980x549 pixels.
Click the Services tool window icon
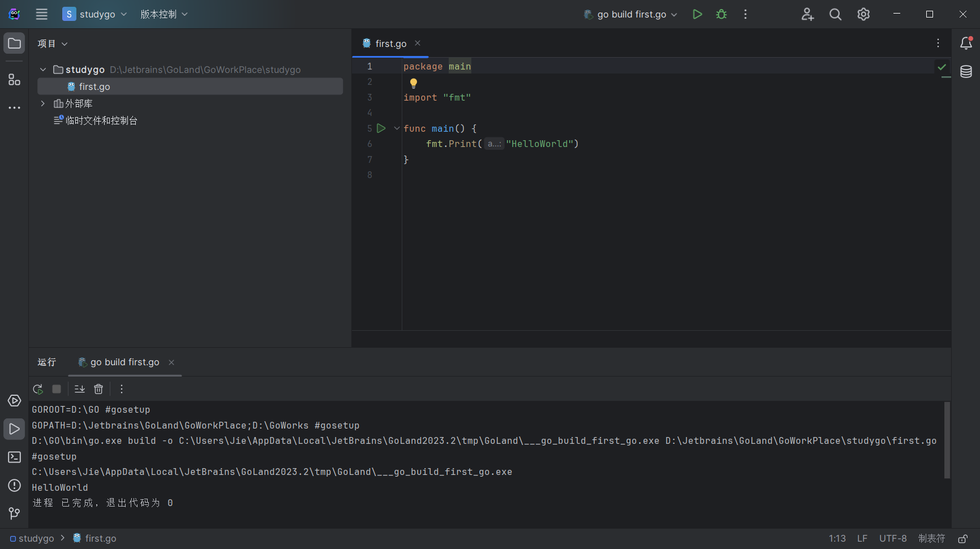point(14,400)
